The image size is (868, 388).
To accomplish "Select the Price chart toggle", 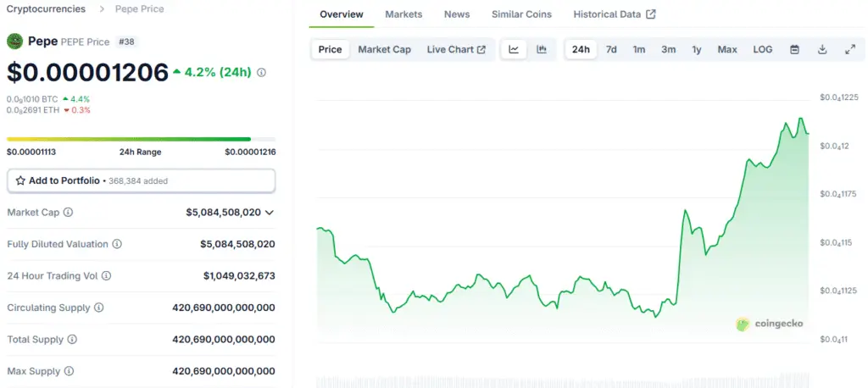I will [x=330, y=49].
